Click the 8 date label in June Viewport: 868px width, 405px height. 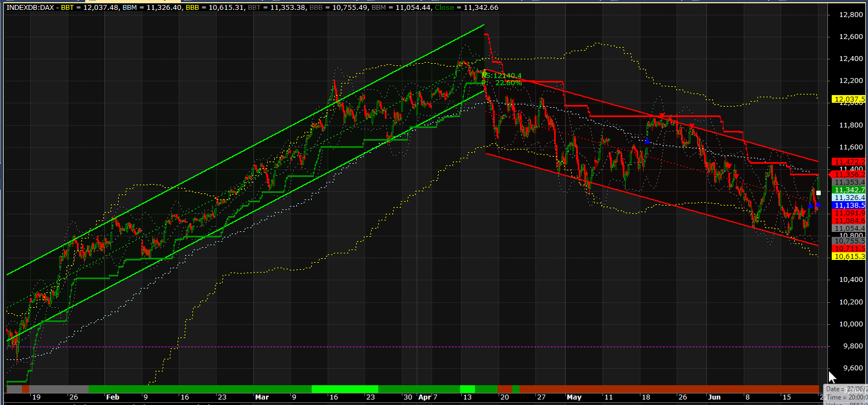pos(747,397)
